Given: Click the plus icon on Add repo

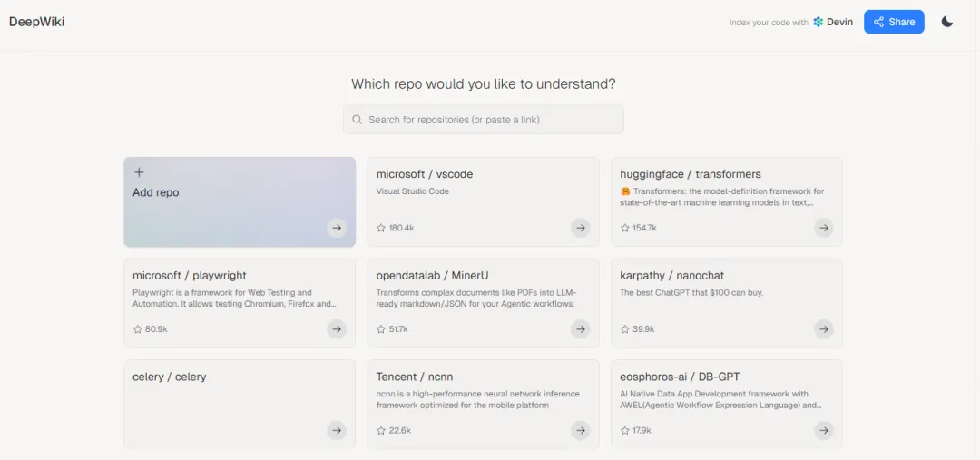Looking at the screenshot, I should [x=139, y=172].
